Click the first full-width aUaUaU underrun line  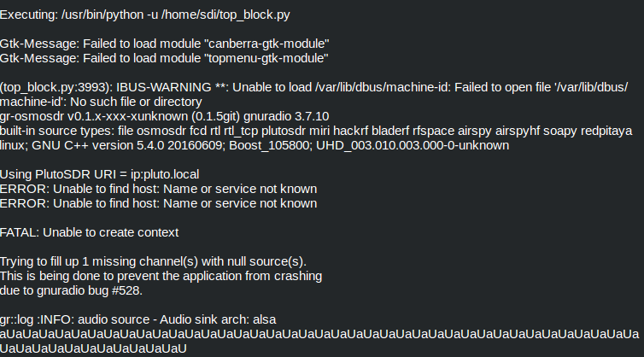(x=319, y=333)
